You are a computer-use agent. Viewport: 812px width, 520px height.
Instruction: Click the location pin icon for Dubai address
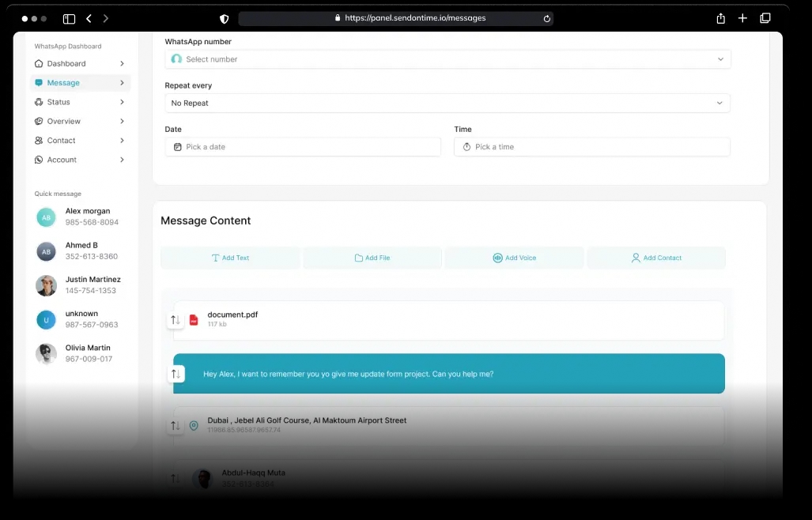[194, 426]
